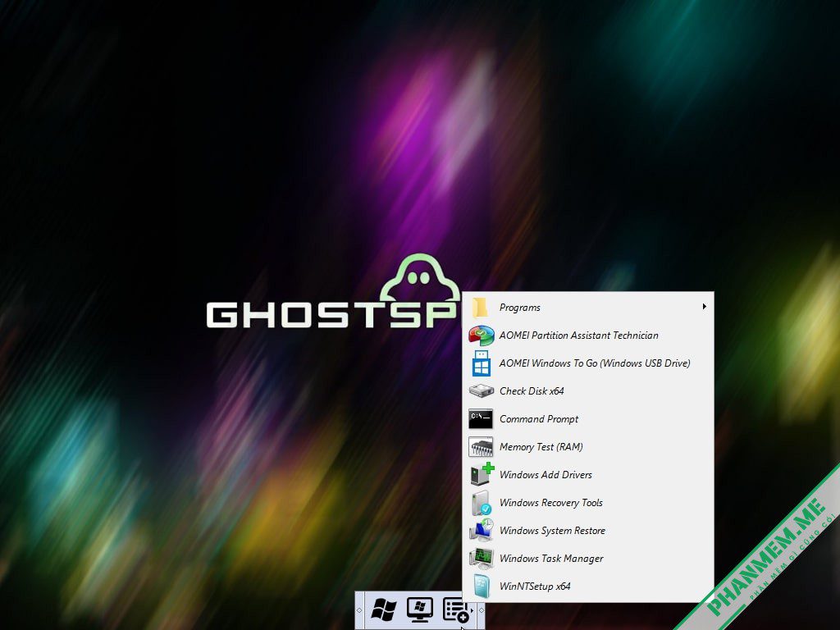Start Memory Test (RAM)
Image resolution: width=840 pixels, height=630 pixels.
(x=587, y=447)
